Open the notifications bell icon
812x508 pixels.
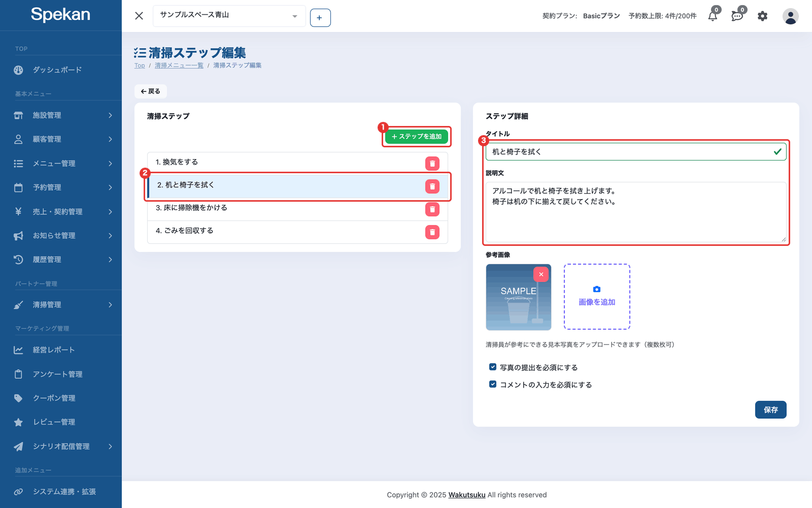pos(713,16)
